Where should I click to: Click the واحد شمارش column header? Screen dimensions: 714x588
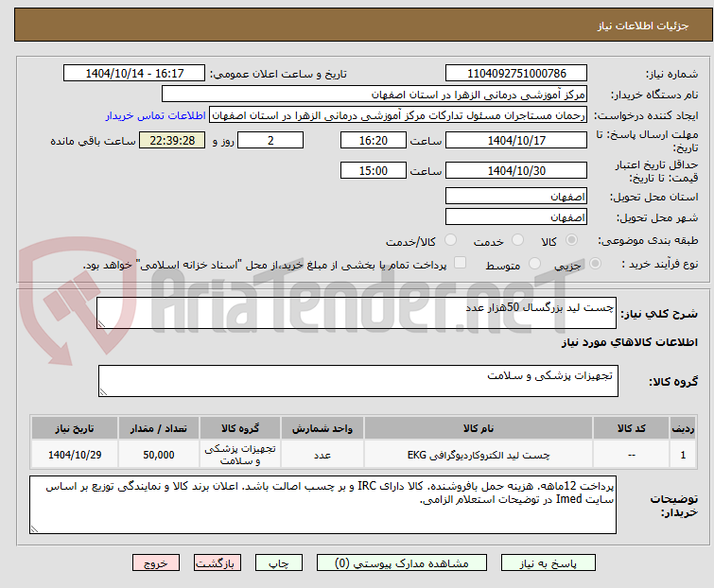point(322,428)
